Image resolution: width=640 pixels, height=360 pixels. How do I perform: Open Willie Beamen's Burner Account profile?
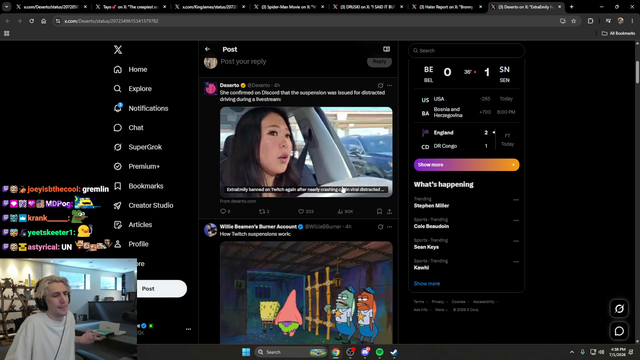[x=258, y=227]
